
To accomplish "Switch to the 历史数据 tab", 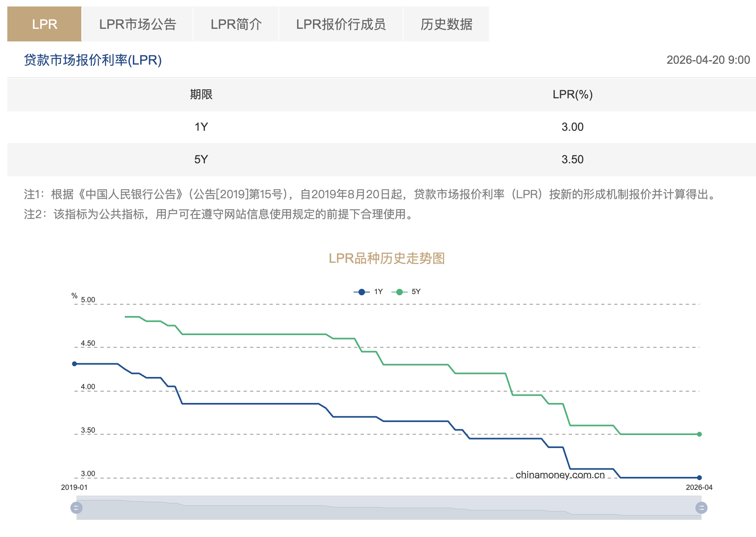I will coord(446,24).
